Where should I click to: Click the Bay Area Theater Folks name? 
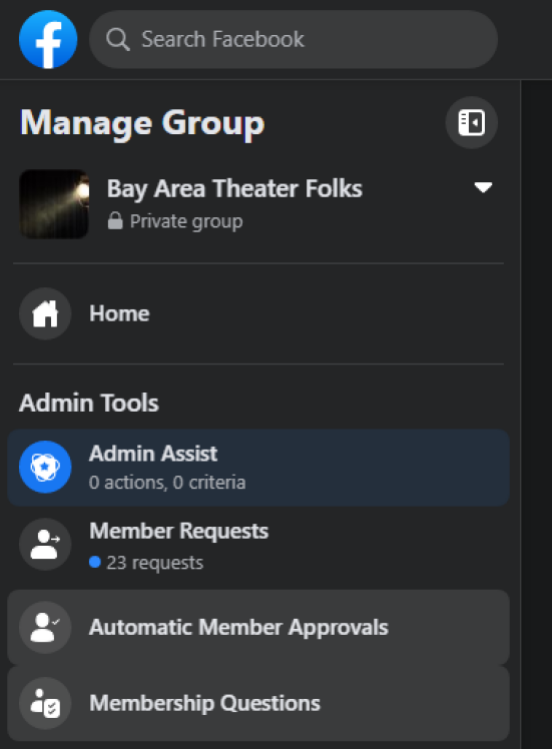pos(234,189)
